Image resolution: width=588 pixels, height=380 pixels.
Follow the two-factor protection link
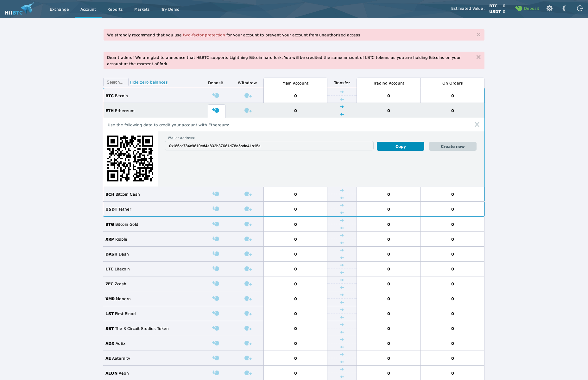click(x=204, y=35)
